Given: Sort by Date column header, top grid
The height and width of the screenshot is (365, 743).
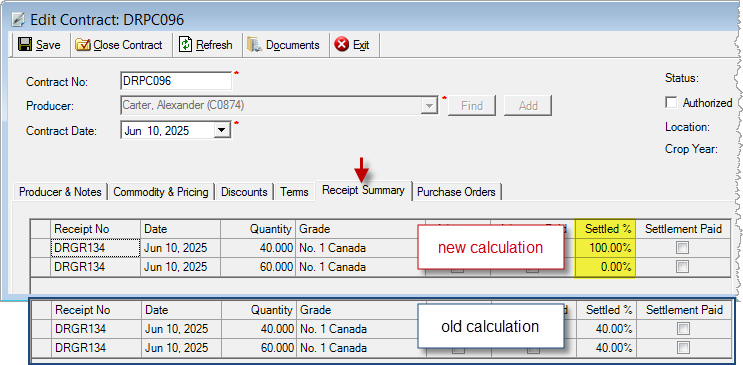Looking at the screenshot, I should 181,229.
